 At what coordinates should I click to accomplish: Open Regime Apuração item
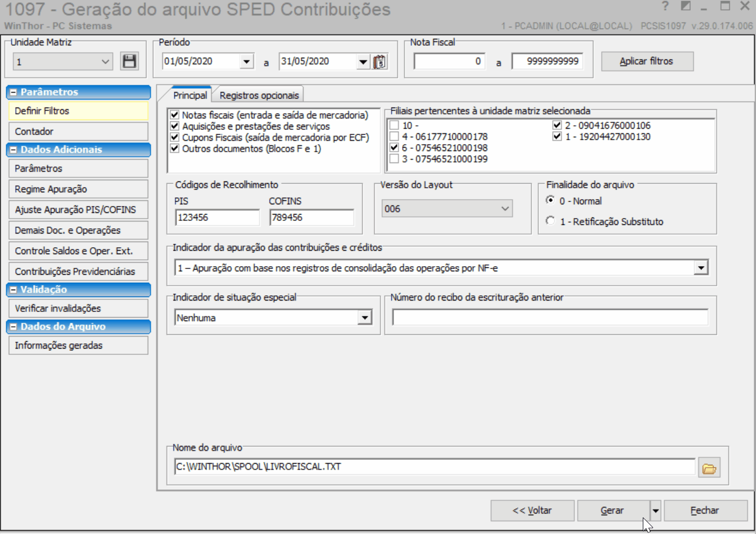pos(78,189)
